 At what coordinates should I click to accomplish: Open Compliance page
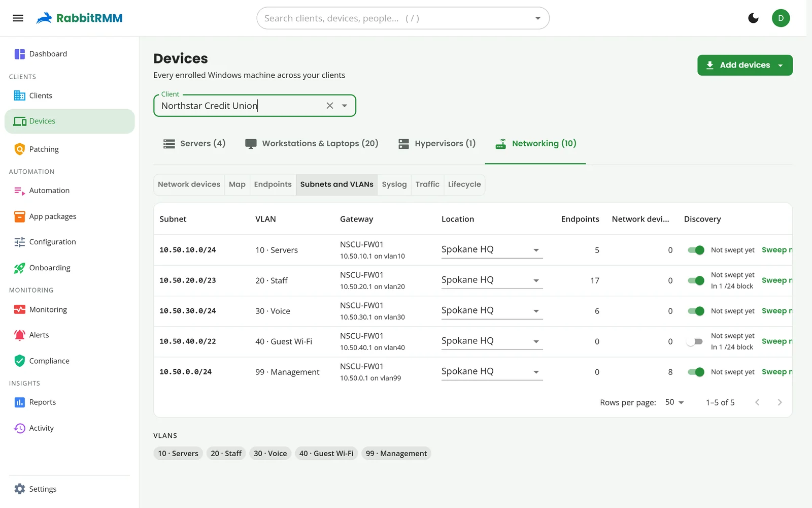pyautogui.click(x=70, y=361)
